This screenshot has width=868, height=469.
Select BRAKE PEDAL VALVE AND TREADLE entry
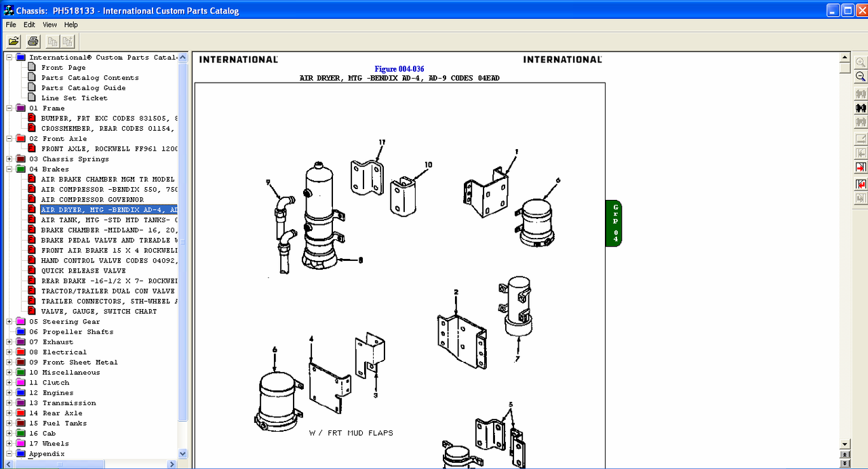109,241
